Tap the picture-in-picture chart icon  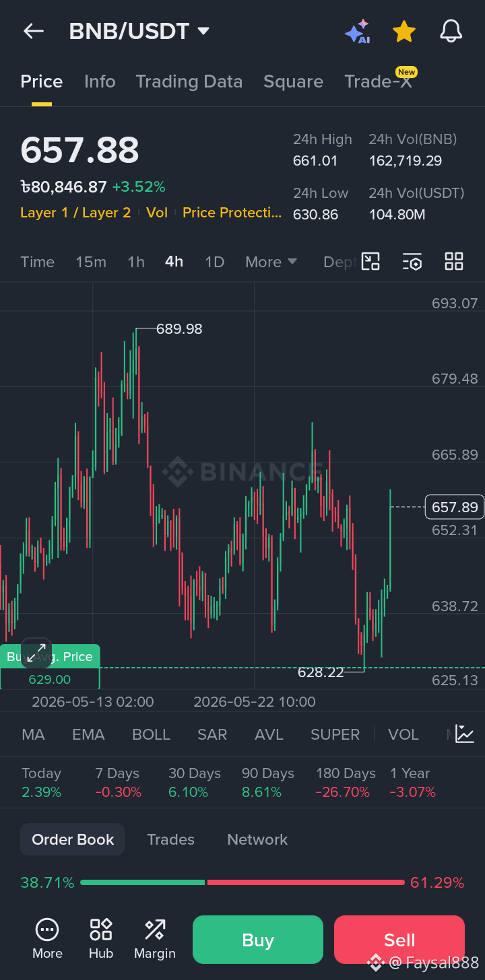point(370,261)
